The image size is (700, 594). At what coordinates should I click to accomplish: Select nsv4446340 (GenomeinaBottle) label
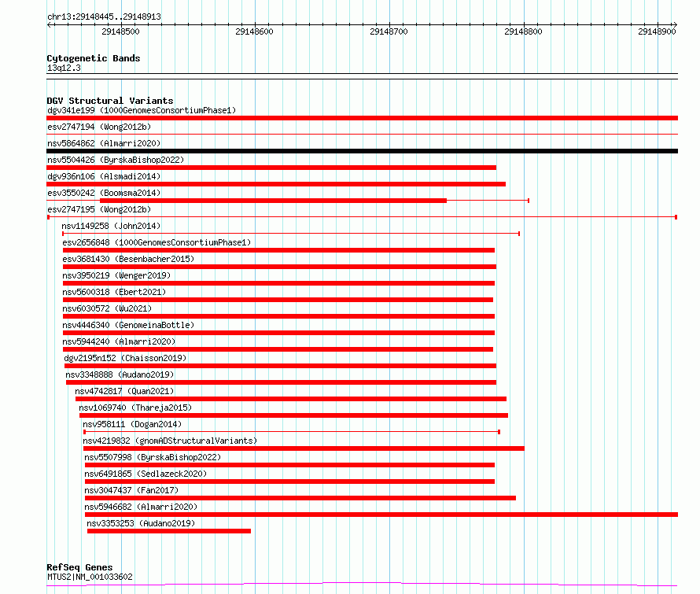[x=128, y=325]
